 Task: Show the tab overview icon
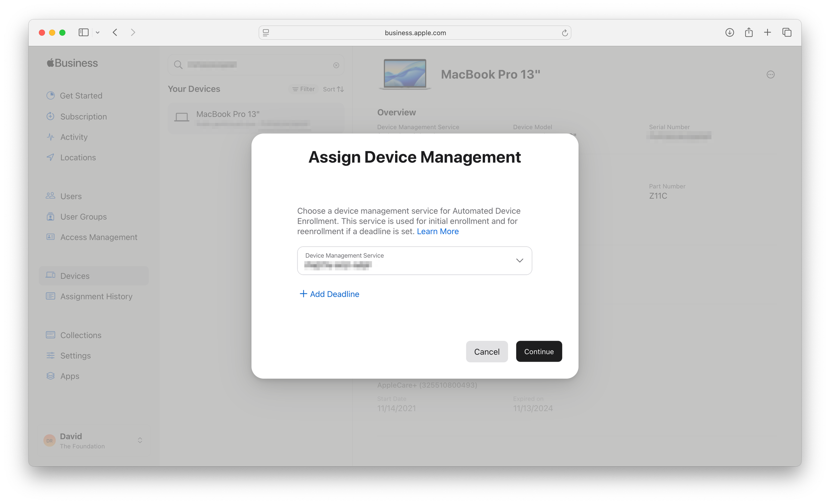click(787, 32)
